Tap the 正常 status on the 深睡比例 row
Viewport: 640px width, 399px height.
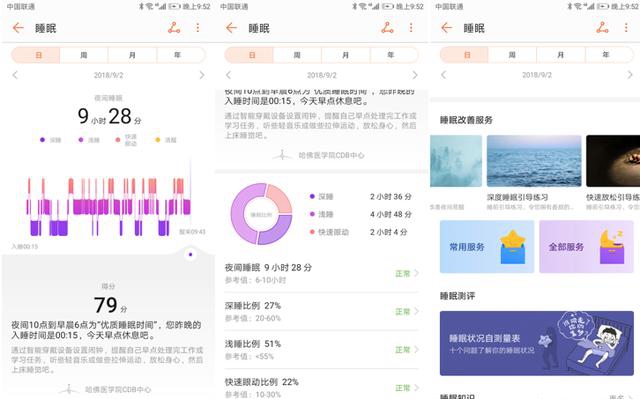pyautogui.click(x=402, y=312)
